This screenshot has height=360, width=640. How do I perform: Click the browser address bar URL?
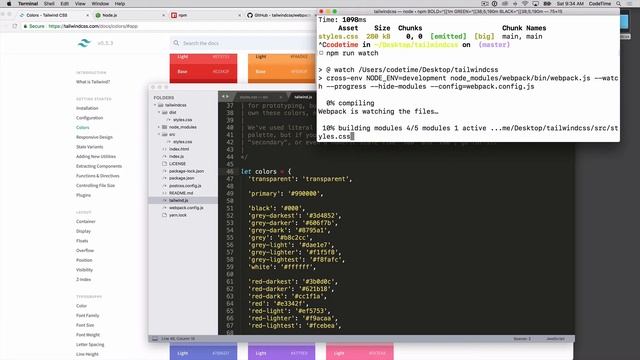click(x=93, y=26)
